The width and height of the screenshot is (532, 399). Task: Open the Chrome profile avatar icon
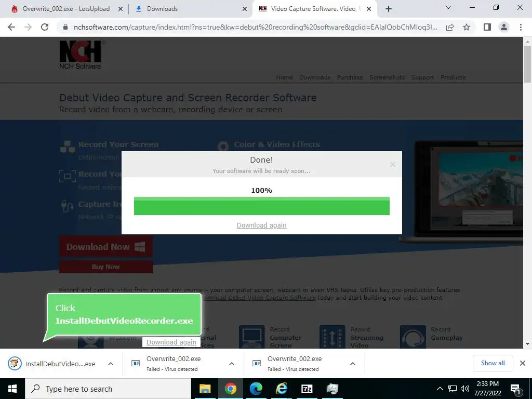[504, 27]
